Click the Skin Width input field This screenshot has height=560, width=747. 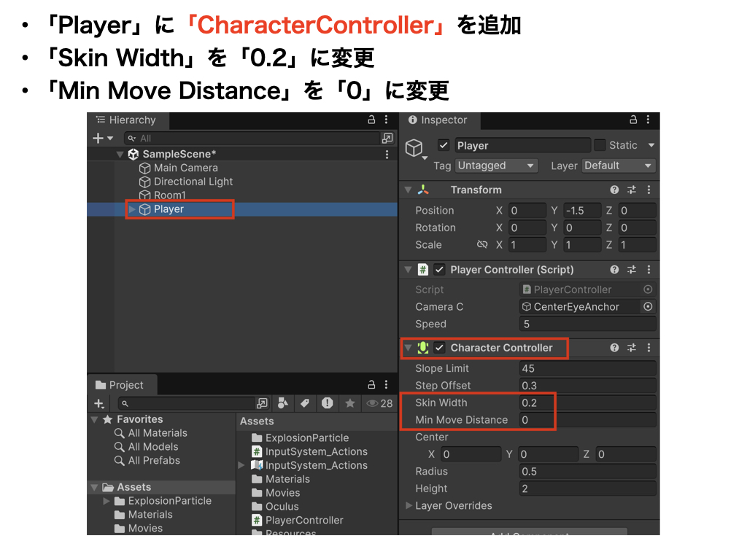click(587, 403)
